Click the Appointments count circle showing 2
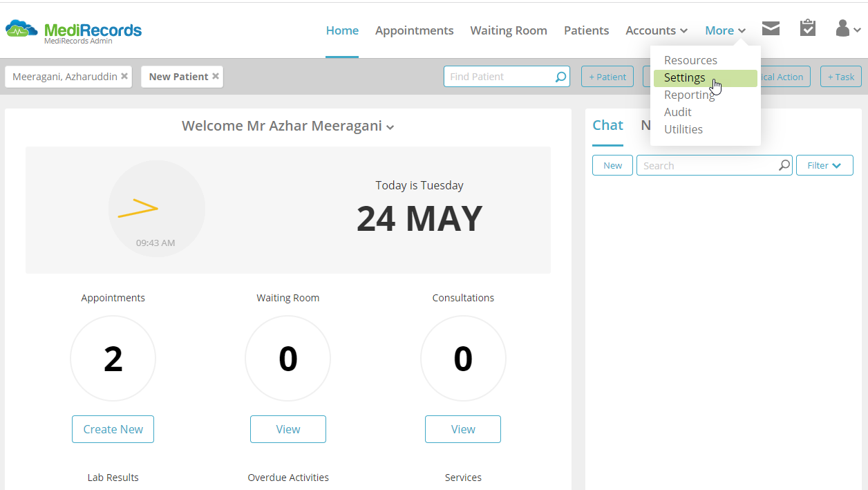 tap(113, 359)
